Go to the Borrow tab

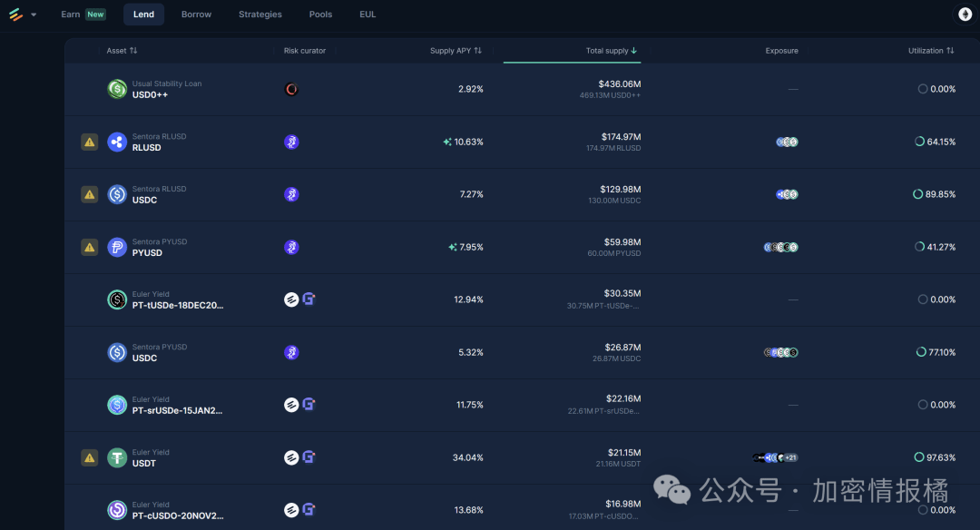tap(196, 15)
